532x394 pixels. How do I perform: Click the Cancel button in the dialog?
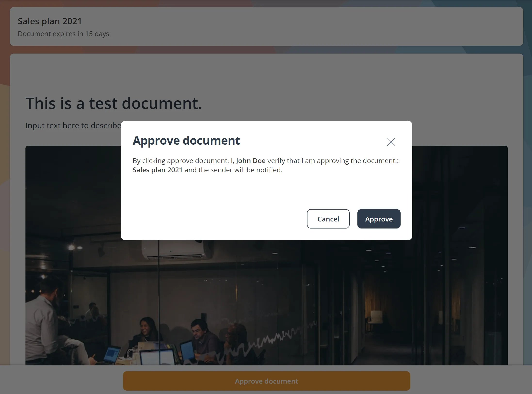[x=328, y=219]
